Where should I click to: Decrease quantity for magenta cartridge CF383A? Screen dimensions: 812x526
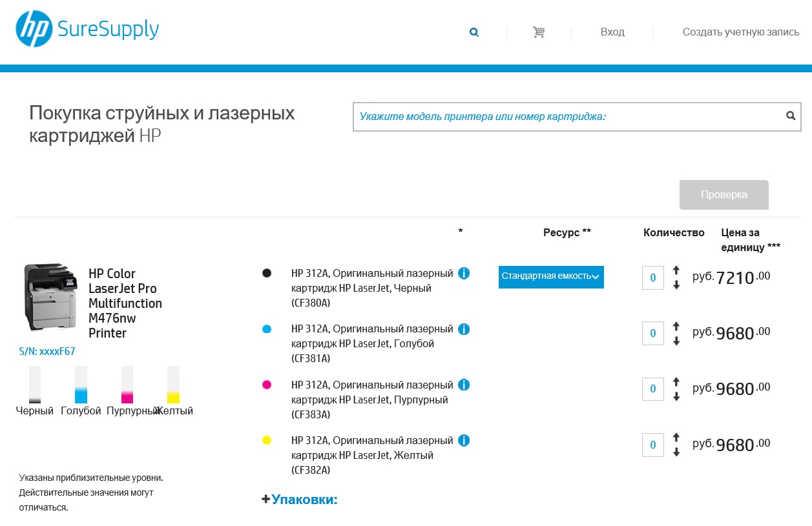point(676,396)
